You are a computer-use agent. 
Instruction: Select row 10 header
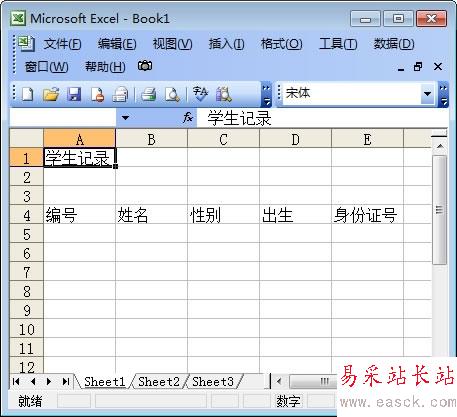coord(27,329)
